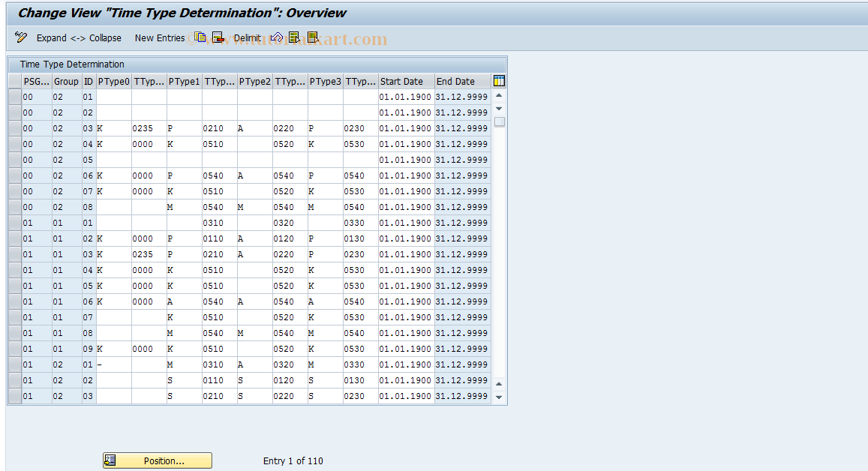Click TType 0210 cell in row 00 02 03
The width and height of the screenshot is (868, 471).
coord(220,128)
